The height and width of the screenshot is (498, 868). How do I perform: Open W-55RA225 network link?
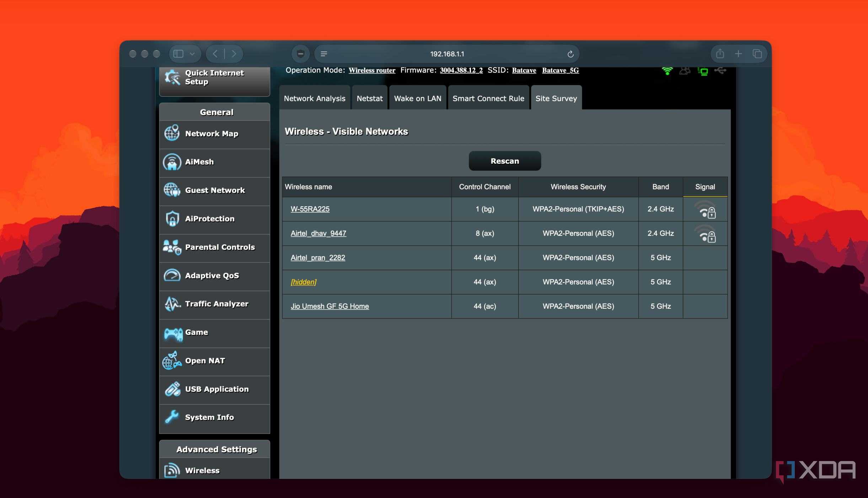310,209
